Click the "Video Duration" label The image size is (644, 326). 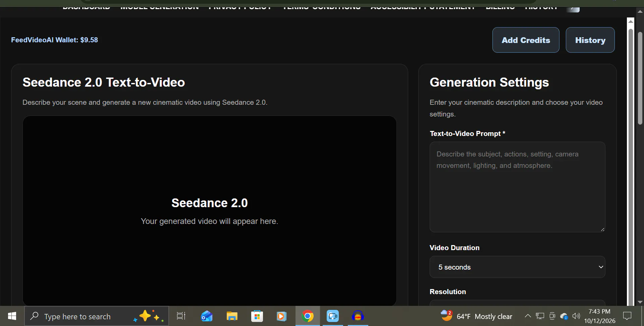pyautogui.click(x=454, y=248)
